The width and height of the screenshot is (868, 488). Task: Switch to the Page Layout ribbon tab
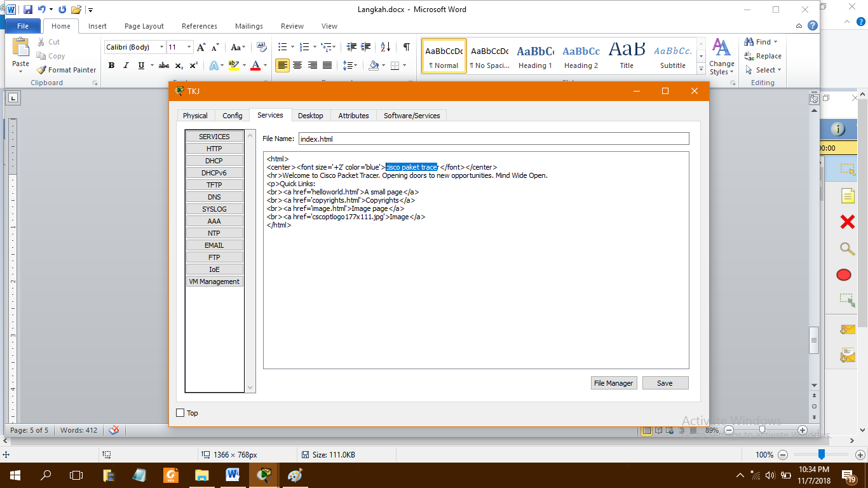[144, 26]
